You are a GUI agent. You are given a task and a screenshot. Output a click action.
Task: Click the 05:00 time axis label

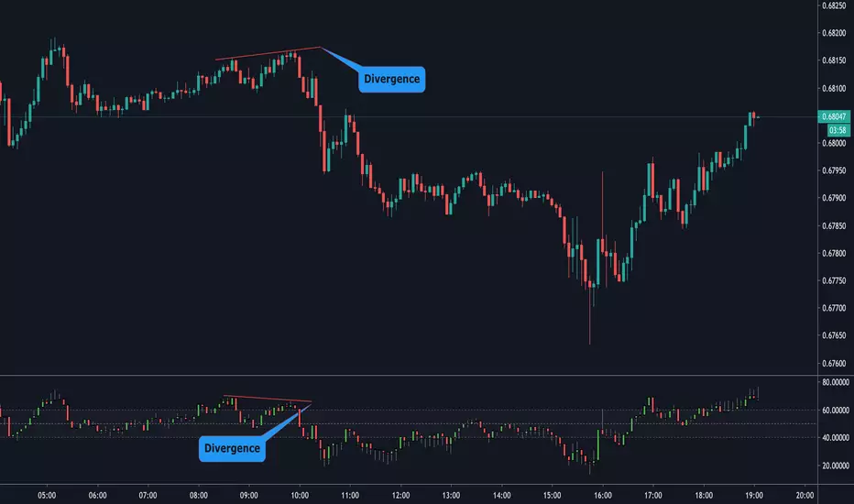click(48, 495)
